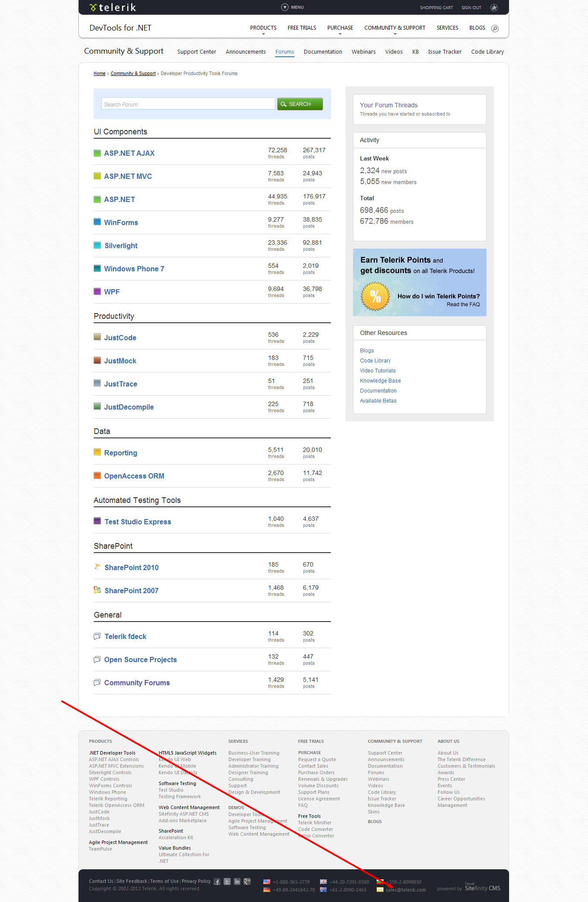Click the Test Studio Express forum icon
Viewport: 588px width, 902px height.
[x=97, y=521]
